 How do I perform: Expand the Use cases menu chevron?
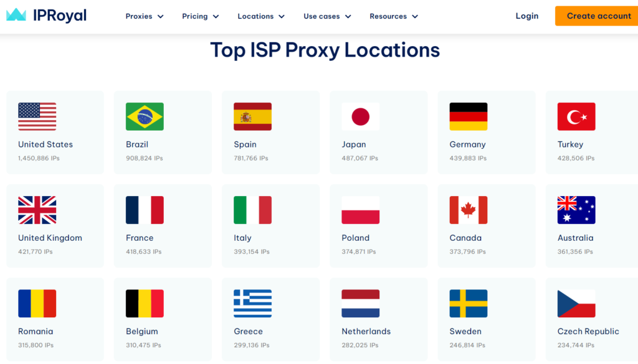click(x=348, y=17)
